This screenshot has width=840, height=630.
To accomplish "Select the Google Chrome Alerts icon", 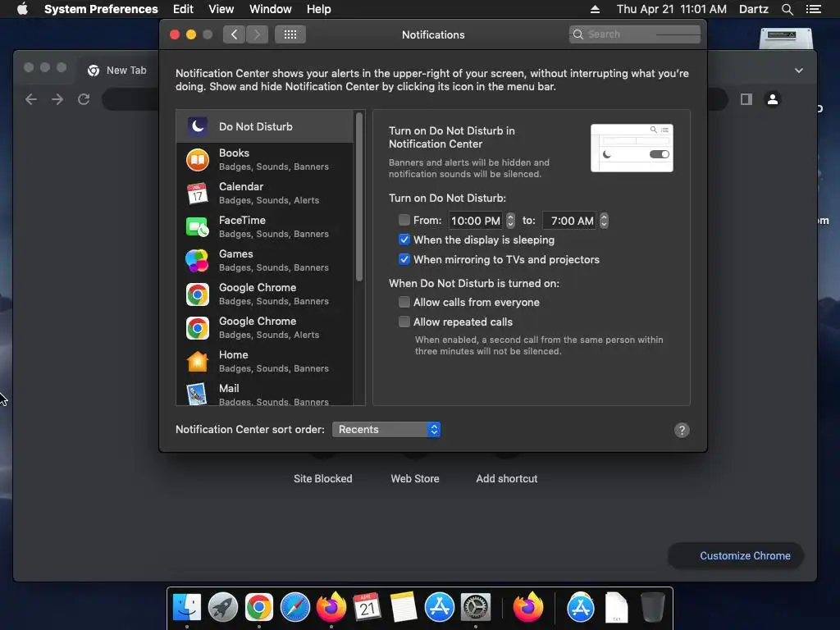I will pos(197,328).
